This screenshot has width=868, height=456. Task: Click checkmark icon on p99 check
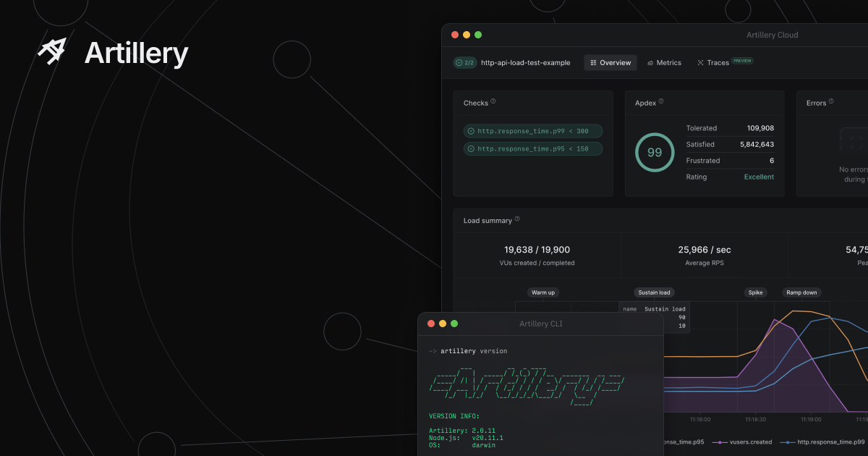tap(471, 131)
